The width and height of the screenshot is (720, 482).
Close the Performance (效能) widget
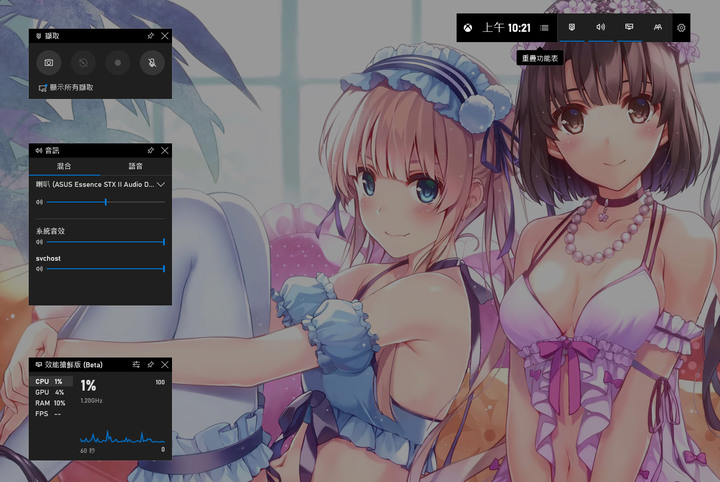(x=165, y=364)
